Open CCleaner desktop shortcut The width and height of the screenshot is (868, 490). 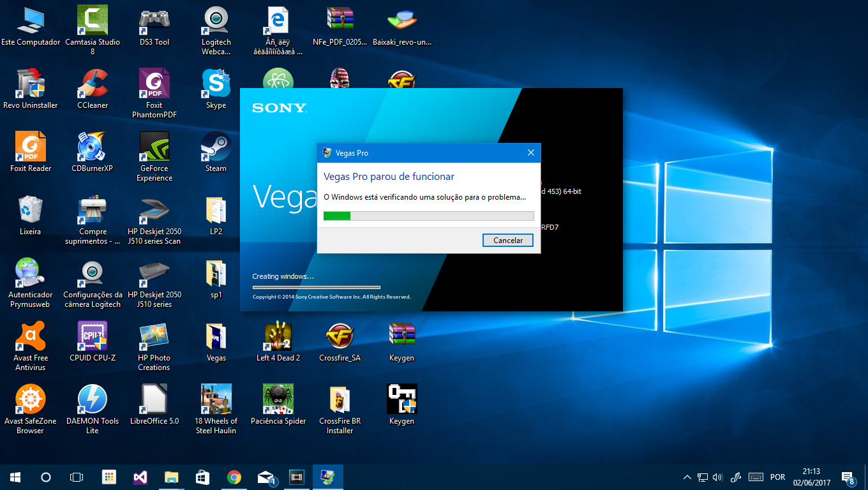click(x=93, y=89)
